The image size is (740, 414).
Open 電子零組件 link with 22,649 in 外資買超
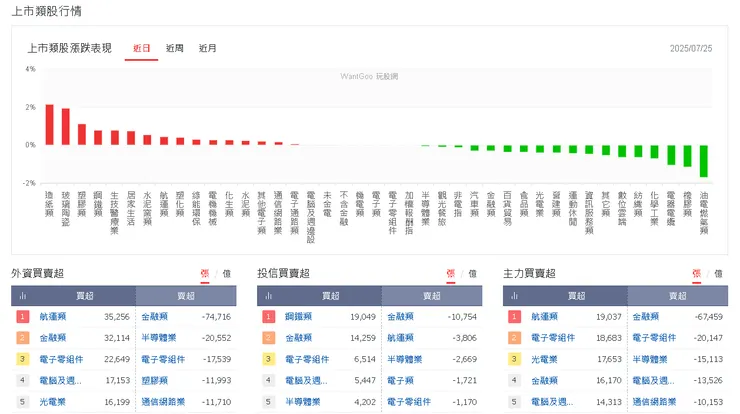point(61,359)
